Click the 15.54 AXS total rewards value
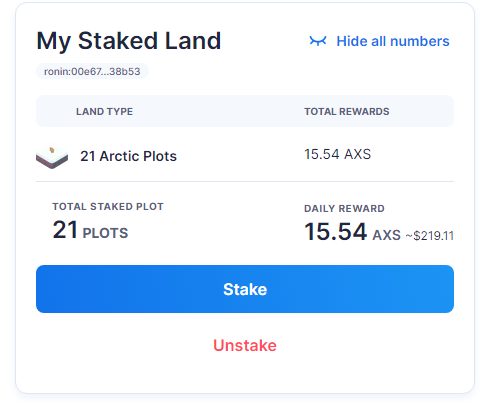 pyautogui.click(x=337, y=154)
